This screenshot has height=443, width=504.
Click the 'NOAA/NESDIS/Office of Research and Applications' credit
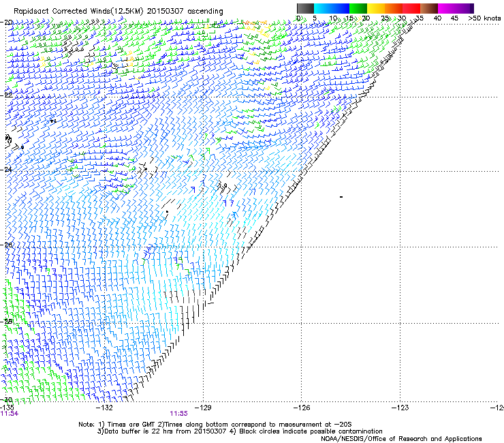[401, 439]
